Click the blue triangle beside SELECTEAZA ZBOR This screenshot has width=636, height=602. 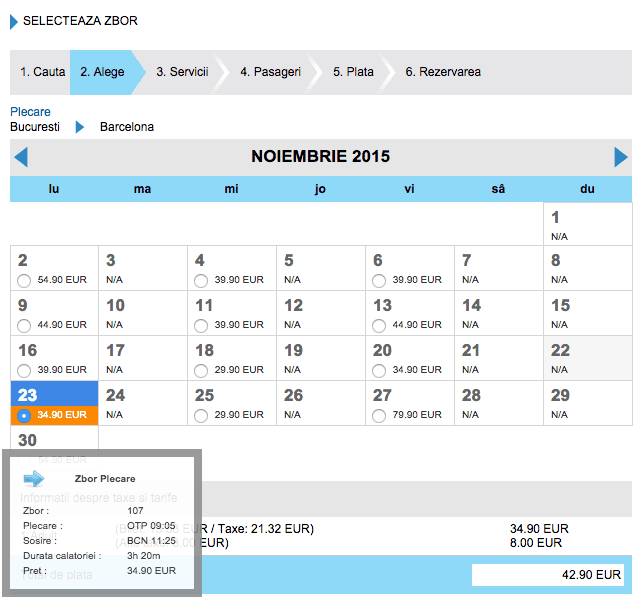coord(14,21)
